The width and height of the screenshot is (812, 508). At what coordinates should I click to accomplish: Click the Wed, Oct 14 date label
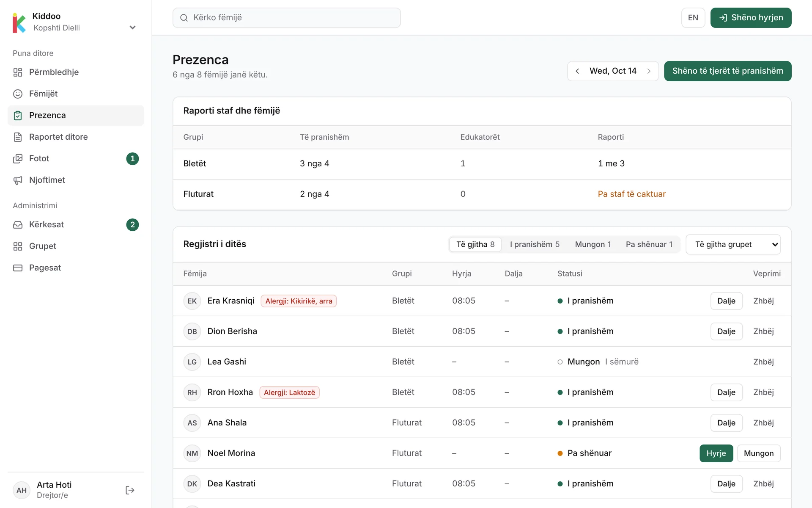pyautogui.click(x=613, y=71)
